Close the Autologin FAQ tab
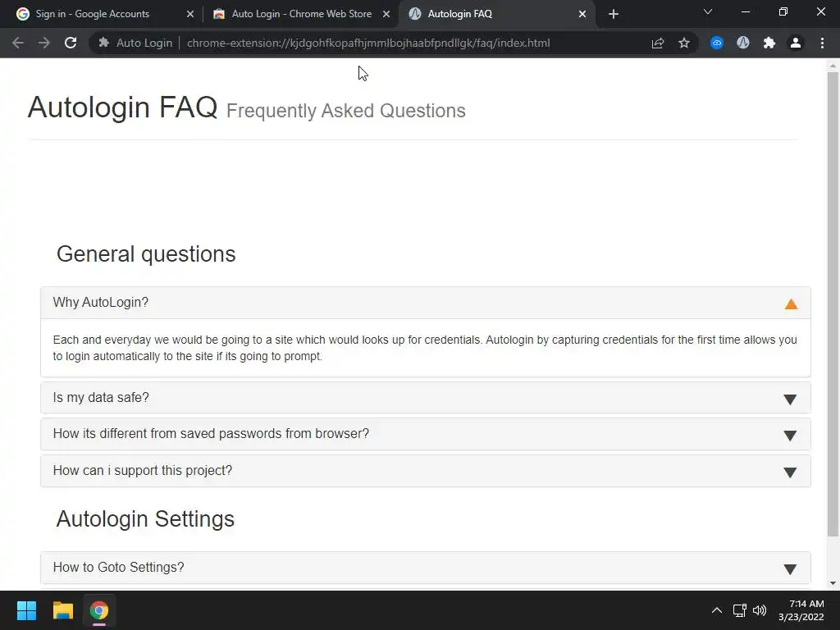This screenshot has width=840, height=630. [x=582, y=14]
